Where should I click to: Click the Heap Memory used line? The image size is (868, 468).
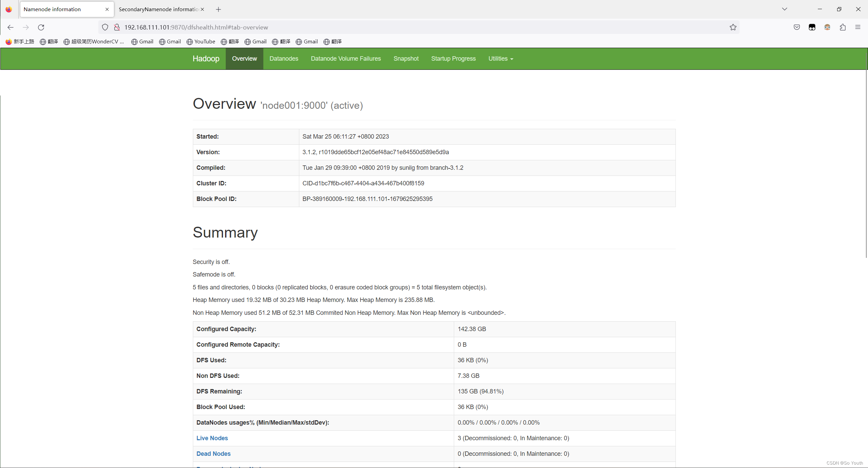tap(314, 300)
